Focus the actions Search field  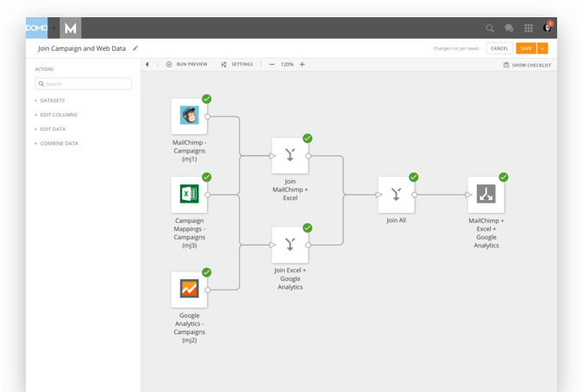pos(84,84)
